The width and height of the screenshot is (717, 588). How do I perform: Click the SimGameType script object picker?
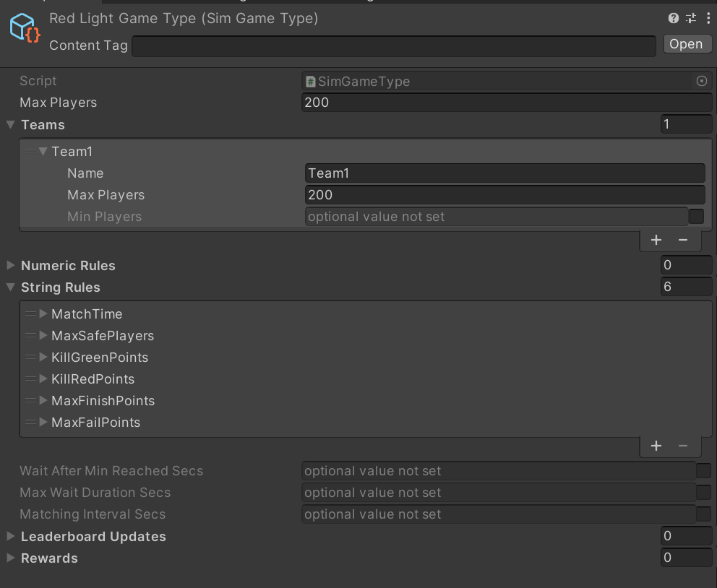click(701, 82)
